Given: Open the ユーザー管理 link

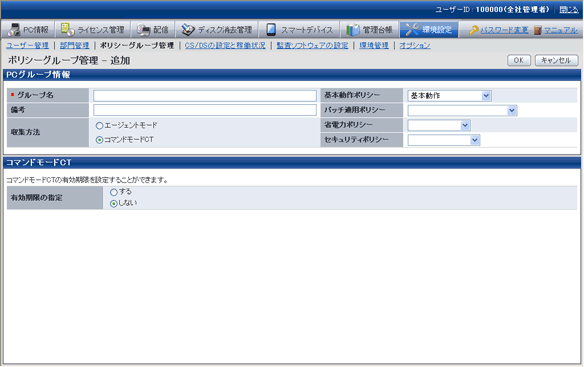Looking at the screenshot, I should click(28, 45).
